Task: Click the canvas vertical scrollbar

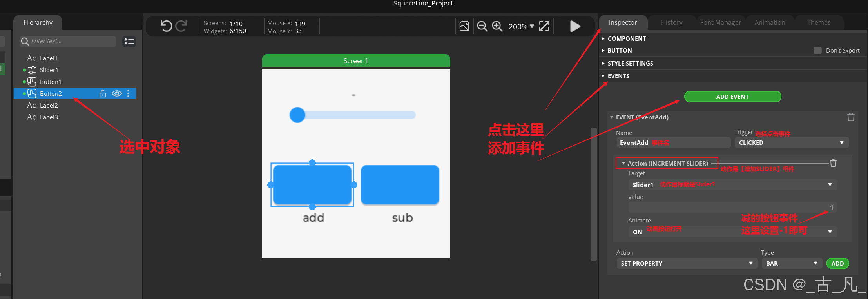Action: coord(594,194)
